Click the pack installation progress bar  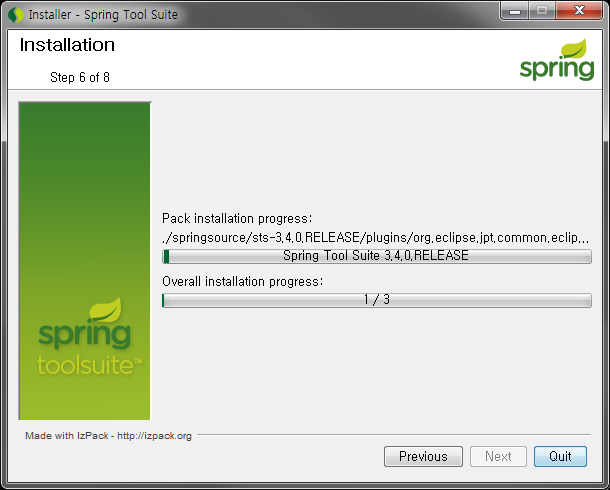pos(377,256)
